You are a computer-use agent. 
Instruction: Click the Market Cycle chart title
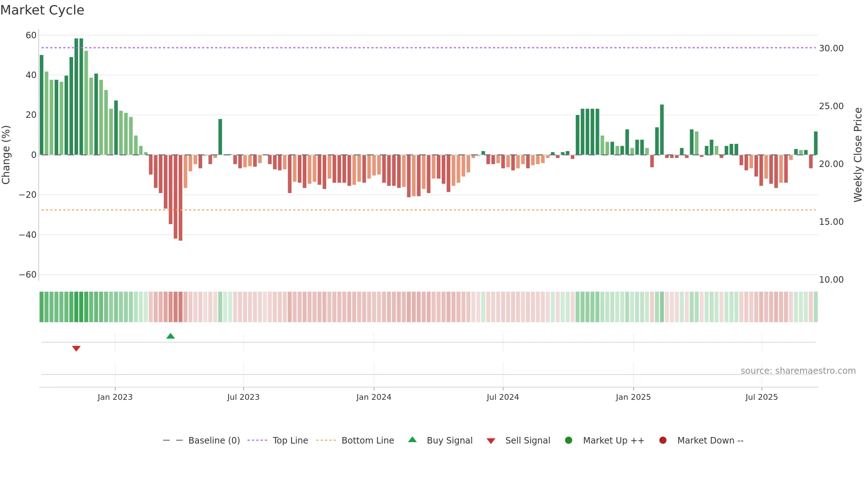[42, 10]
